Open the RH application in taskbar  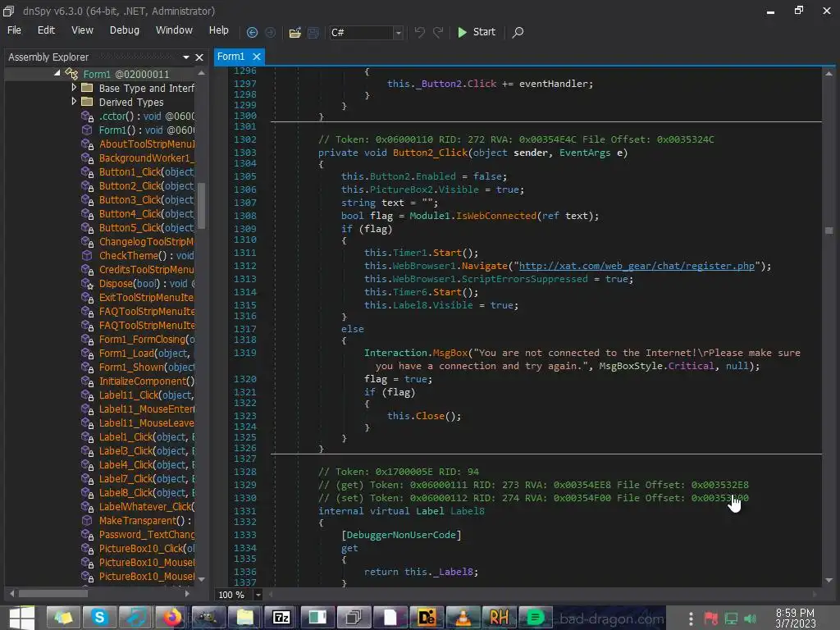(x=499, y=617)
